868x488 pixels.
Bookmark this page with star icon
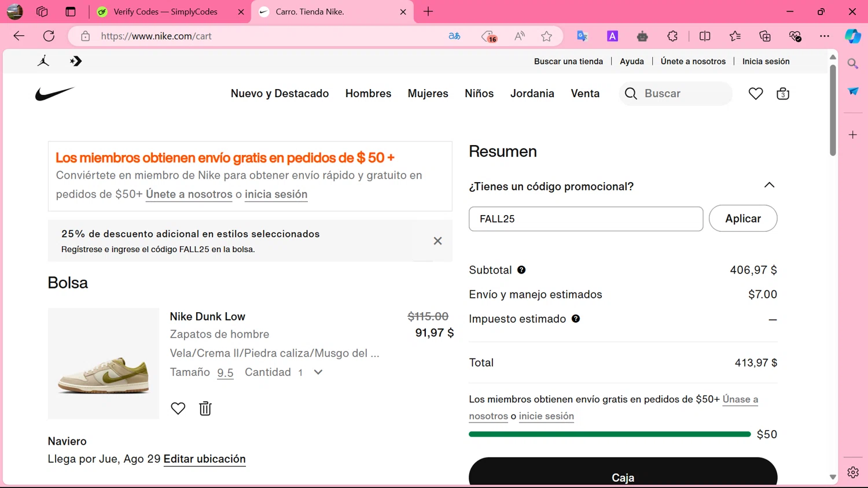pyautogui.click(x=547, y=36)
